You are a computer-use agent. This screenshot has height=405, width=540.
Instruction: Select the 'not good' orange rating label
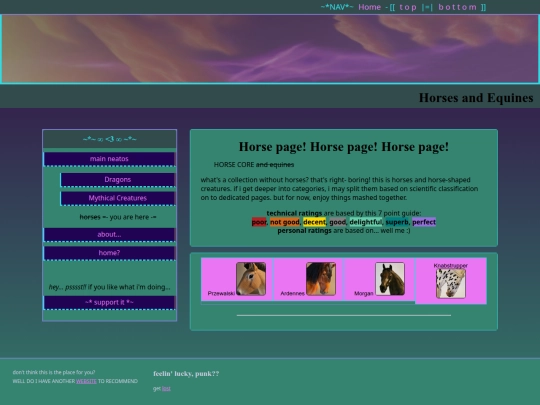click(284, 222)
